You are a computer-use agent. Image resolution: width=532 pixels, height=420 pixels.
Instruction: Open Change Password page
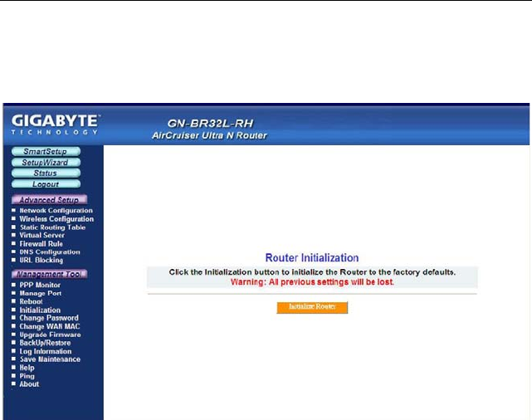(49, 318)
